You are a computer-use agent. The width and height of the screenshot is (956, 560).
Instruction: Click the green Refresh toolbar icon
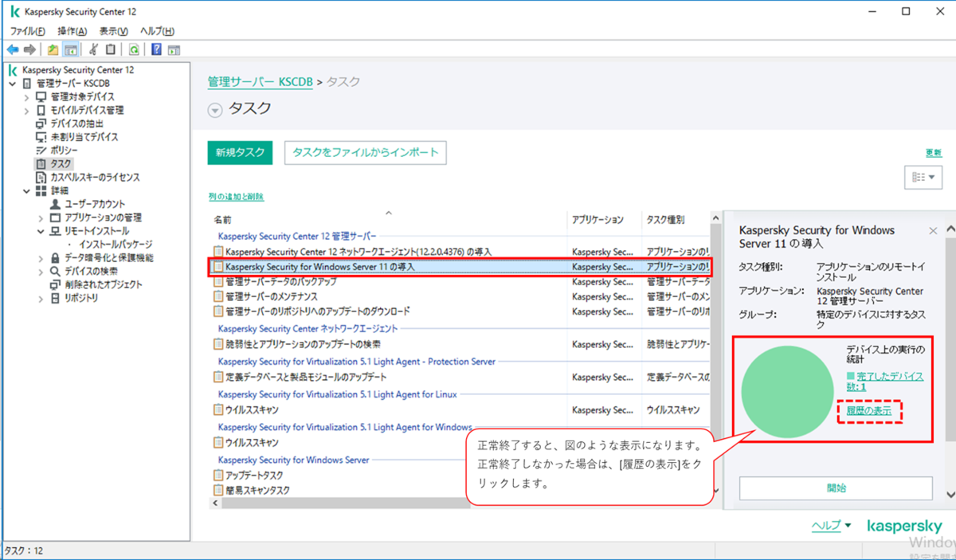point(135,49)
